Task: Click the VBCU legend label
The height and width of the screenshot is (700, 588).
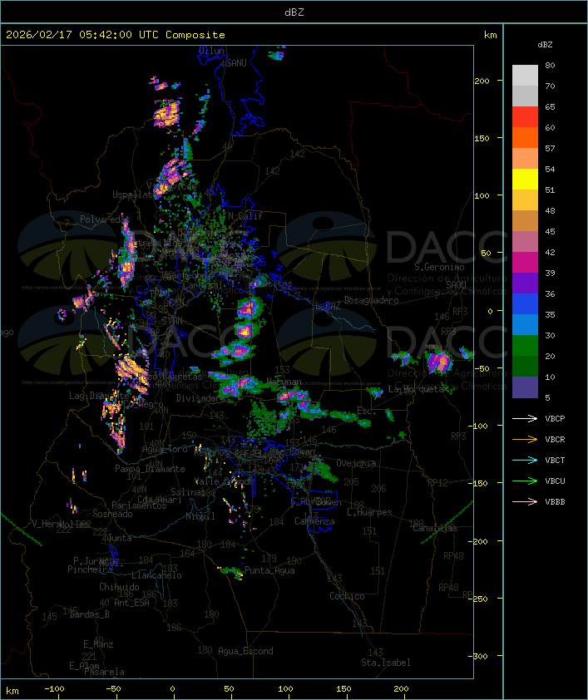Action: pyautogui.click(x=555, y=481)
